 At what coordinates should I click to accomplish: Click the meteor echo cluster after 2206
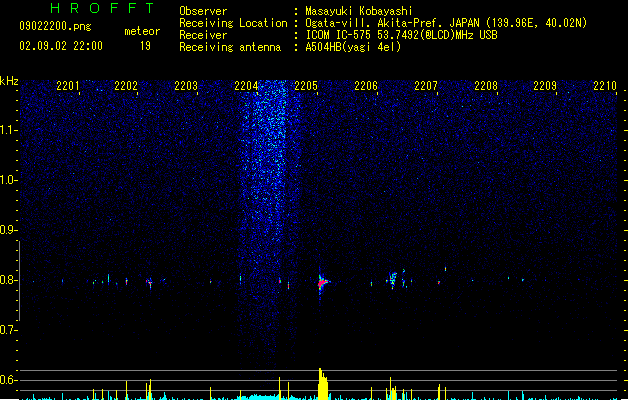(x=395, y=279)
